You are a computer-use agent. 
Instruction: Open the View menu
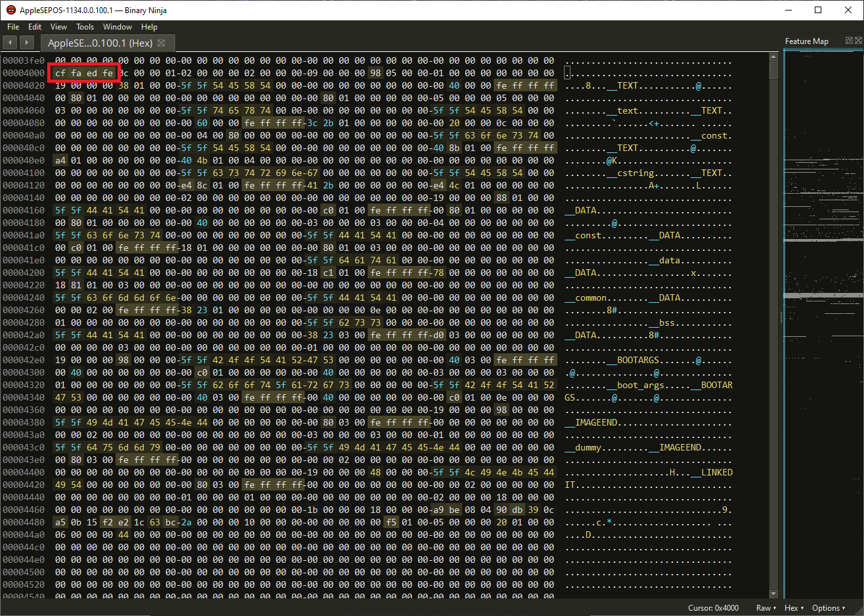[58, 27]
